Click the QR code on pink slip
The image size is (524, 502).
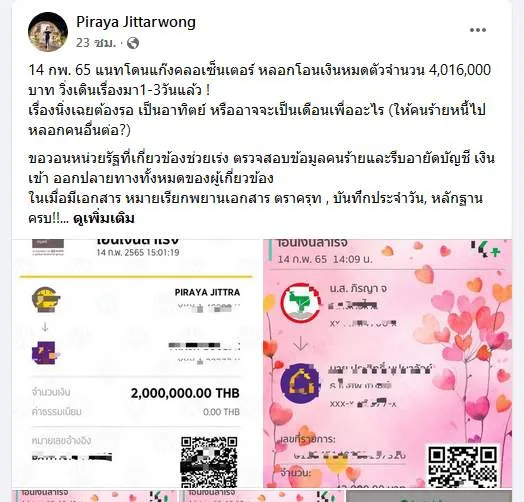click(x=463, y=466)
